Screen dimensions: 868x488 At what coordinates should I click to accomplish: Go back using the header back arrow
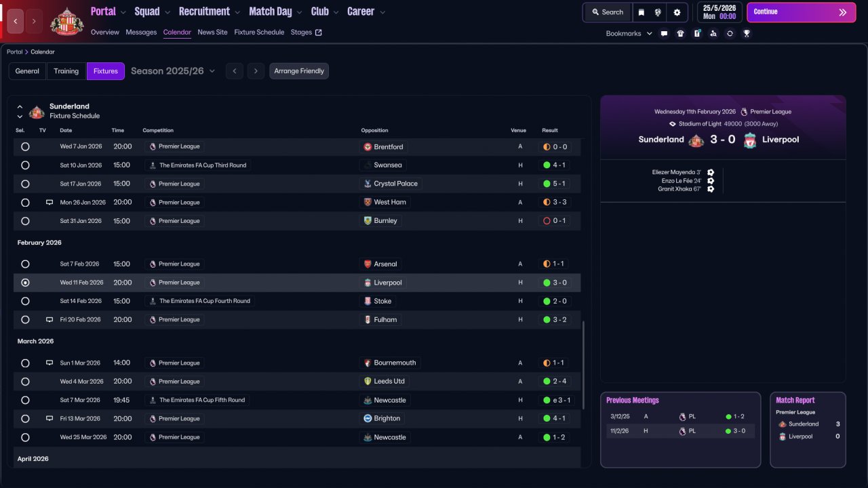pyautogui.click(x=15, y=22)
